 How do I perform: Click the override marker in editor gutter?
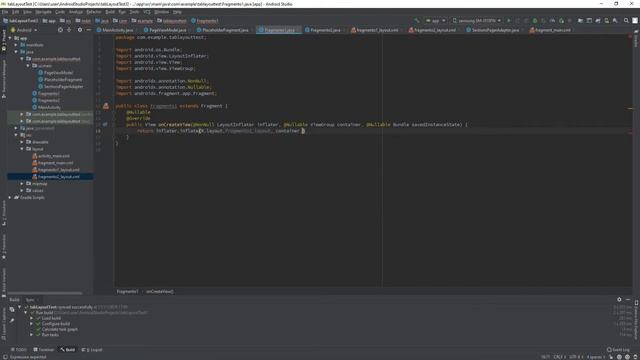pos(105,124)
